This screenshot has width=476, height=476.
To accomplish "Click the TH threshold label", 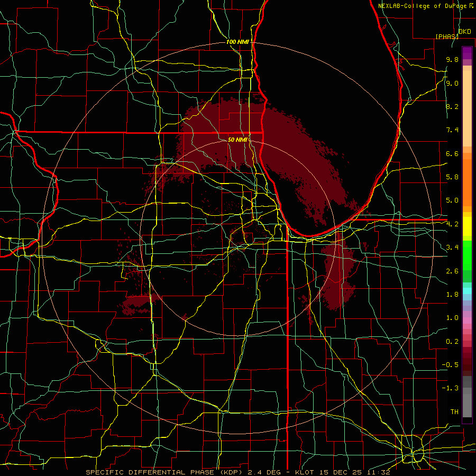I will coord(454,412).
